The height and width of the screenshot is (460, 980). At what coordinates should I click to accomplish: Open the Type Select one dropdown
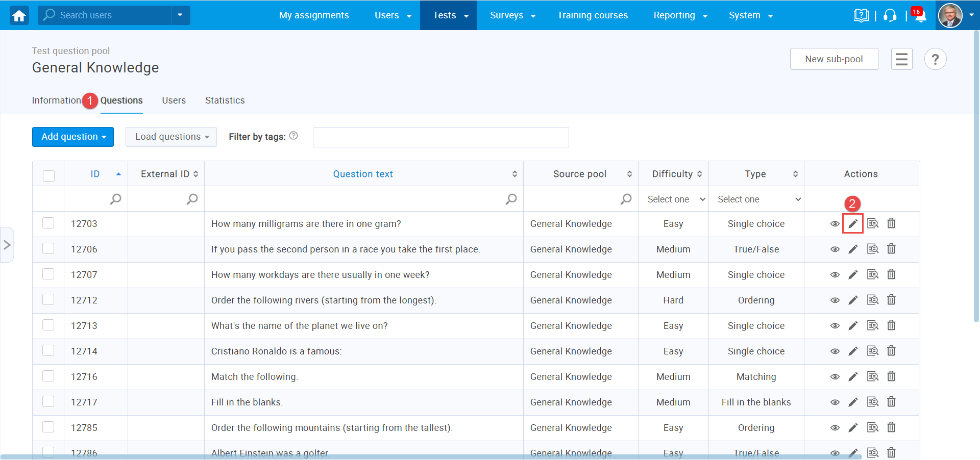point(757,199)
